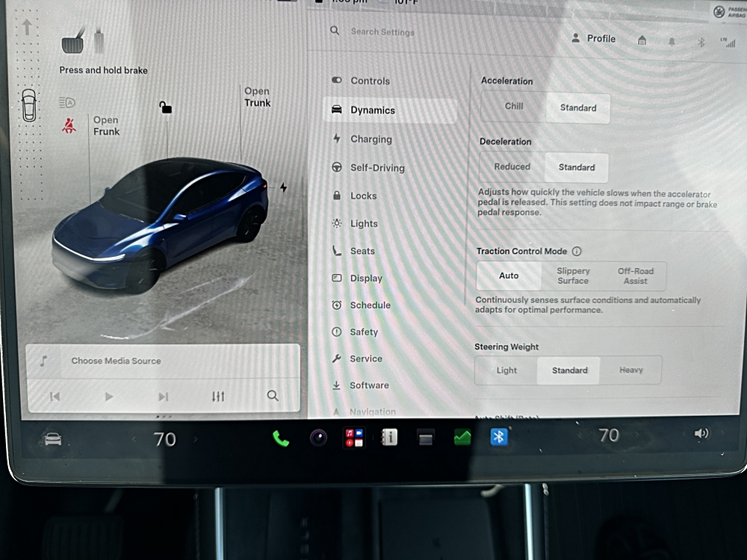Open the Safety settings menu

click(x=355, y=332)
